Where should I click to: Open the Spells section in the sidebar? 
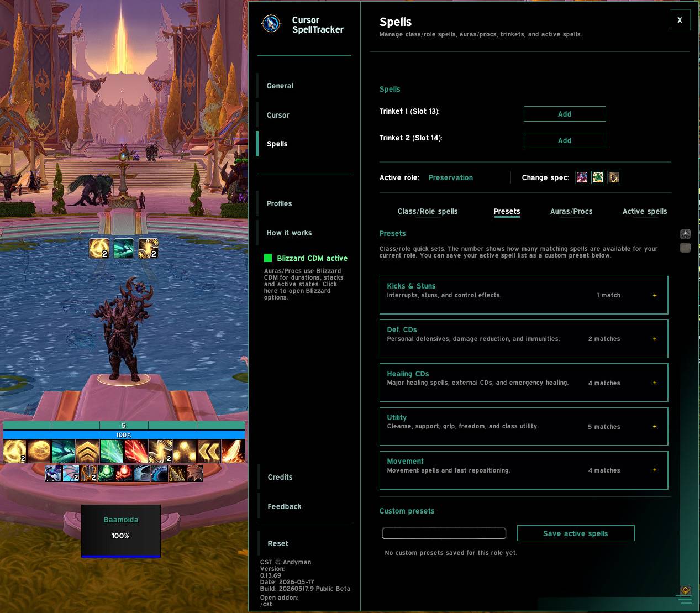coord(304,144)
